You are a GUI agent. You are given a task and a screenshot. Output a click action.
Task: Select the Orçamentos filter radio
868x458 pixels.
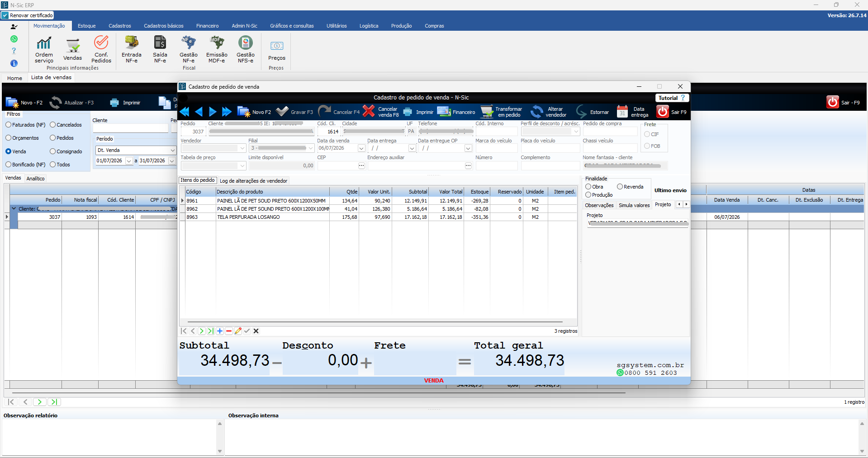8,138
